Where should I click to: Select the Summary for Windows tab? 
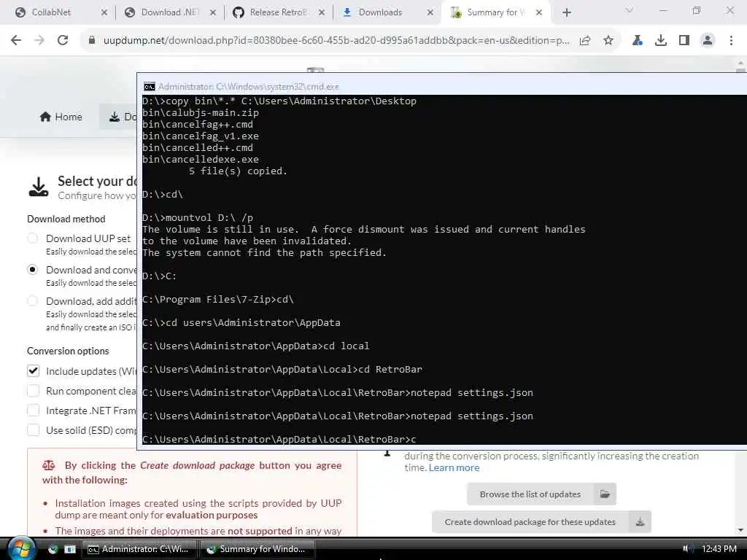click(495, 12)
